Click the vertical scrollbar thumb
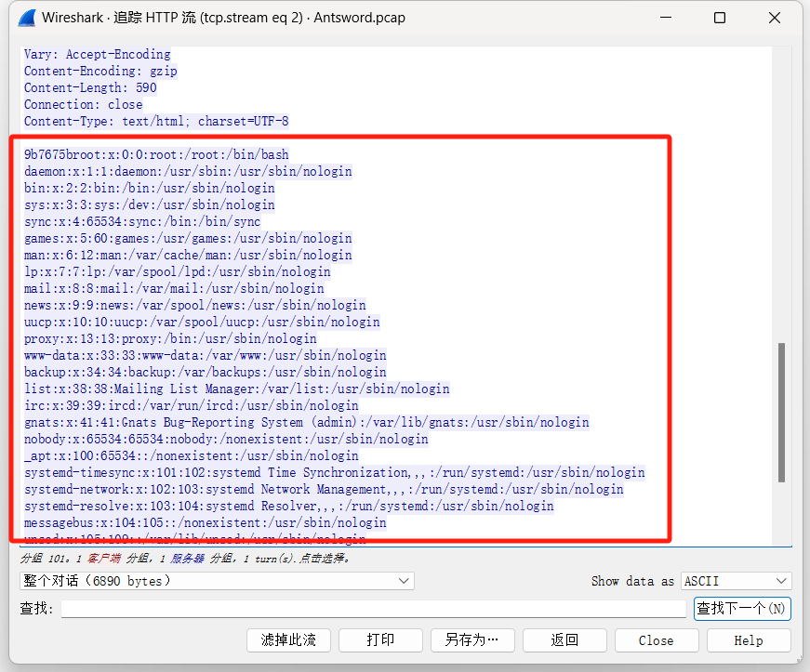Image resolution: width=810 pixels, height=672 pixels. (781, 413)
